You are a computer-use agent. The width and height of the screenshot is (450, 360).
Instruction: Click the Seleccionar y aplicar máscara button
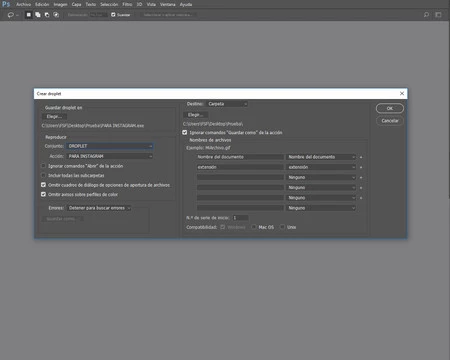168,15
